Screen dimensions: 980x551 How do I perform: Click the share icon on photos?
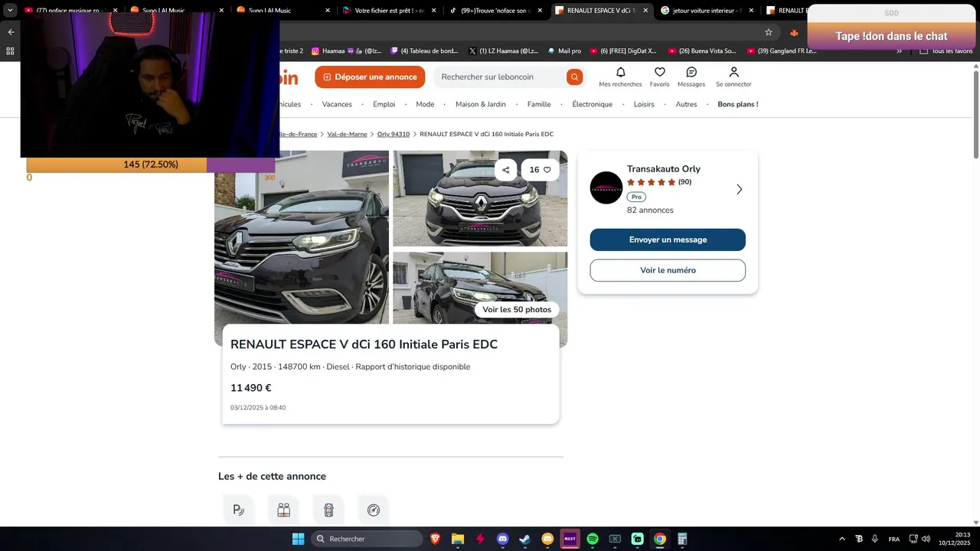(505, 170)
